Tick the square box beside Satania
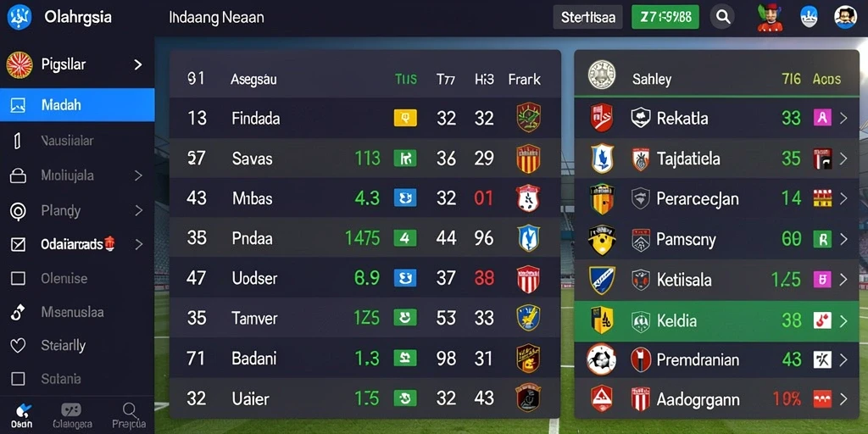 pyautogui.click(x=19, y=379)
